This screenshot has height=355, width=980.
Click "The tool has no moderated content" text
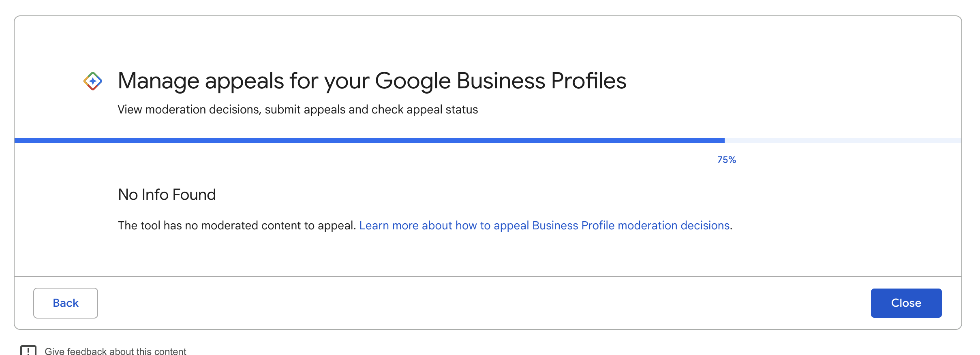[237, 225]
